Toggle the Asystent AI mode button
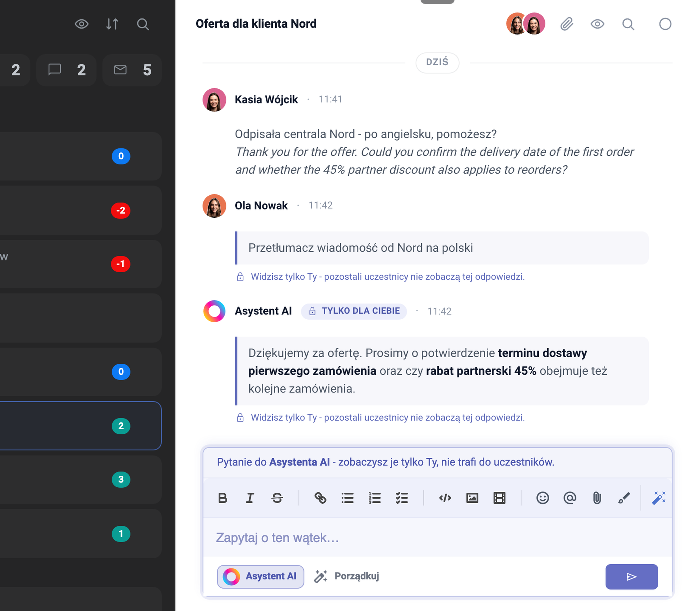 tap(260, 576)
